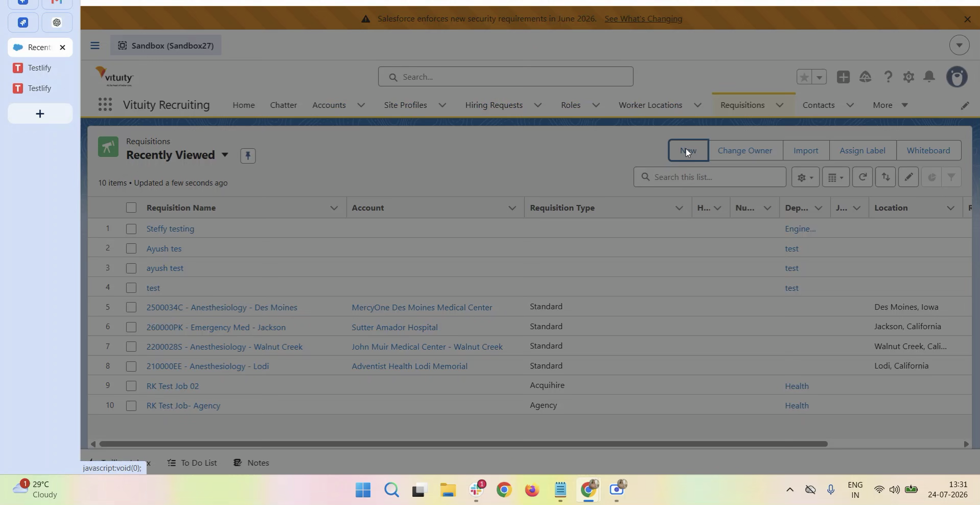Open the Select list display dropdown
980x505 pixels.
(x=835, y=177)
